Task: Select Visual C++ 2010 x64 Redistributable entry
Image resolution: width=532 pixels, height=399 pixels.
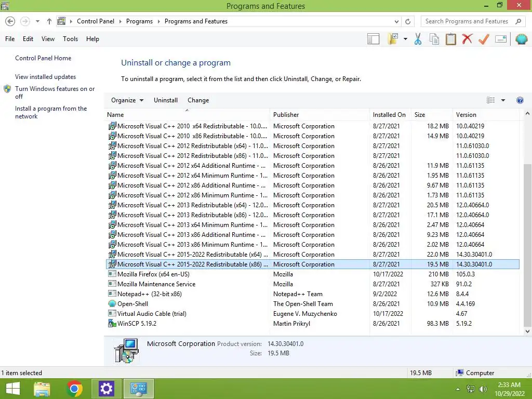Action: tap(313, 126)
